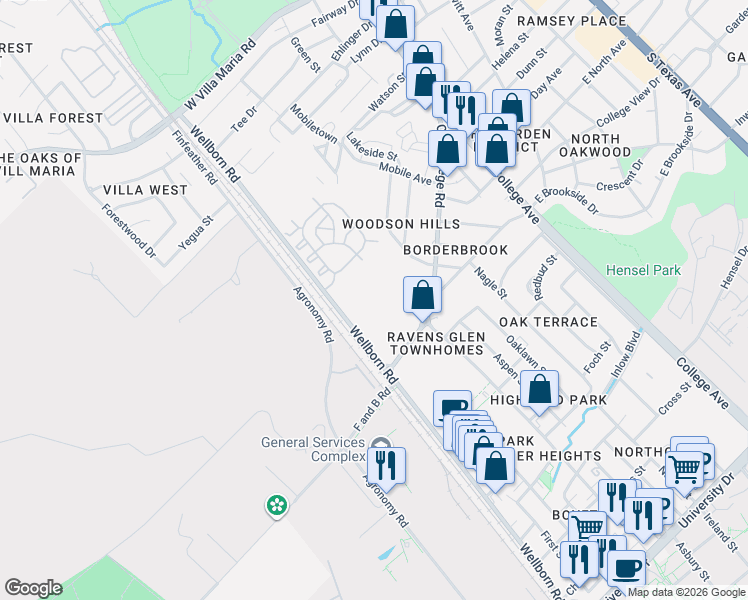This screenshot has width=748, height=600.
Task: Select the F and B Rd label
Action: click(372, 409)
